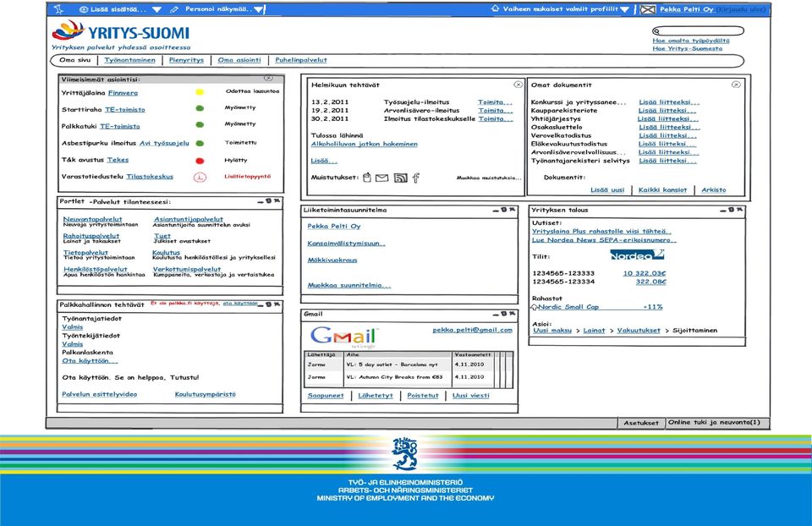Open the Kaikki kansiot link
The height and width of the screenshot is (526, 812).
(663, 190)
